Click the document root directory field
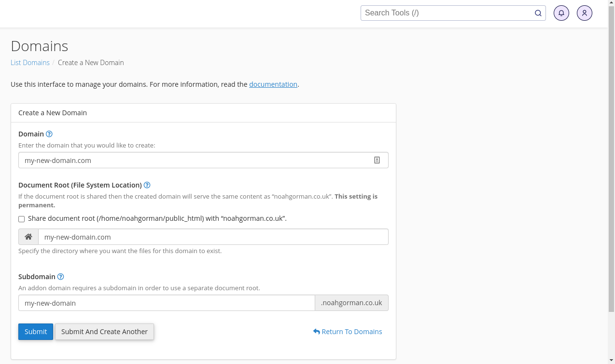615x364 pixels. click(212, 237)
